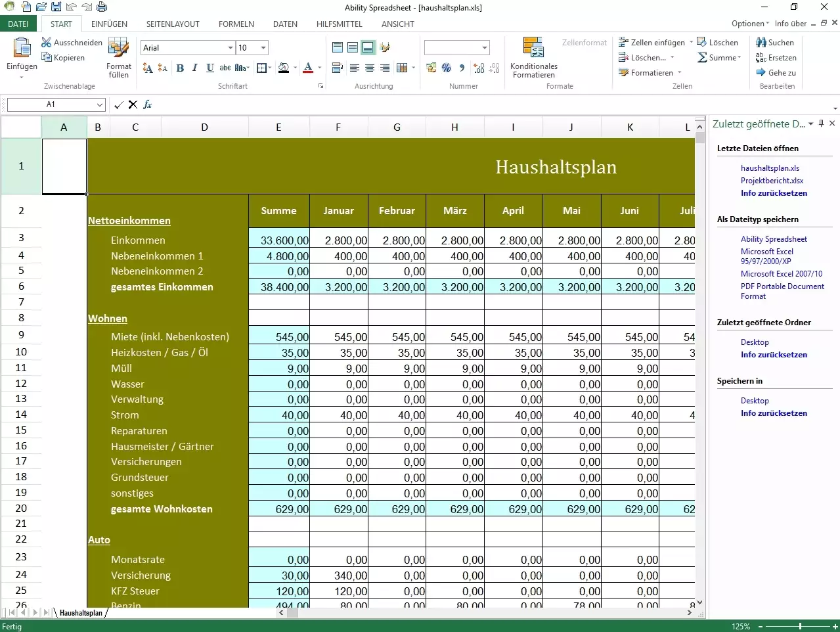Open the Projektbericht.xlsx recent file link

(772, 181)
